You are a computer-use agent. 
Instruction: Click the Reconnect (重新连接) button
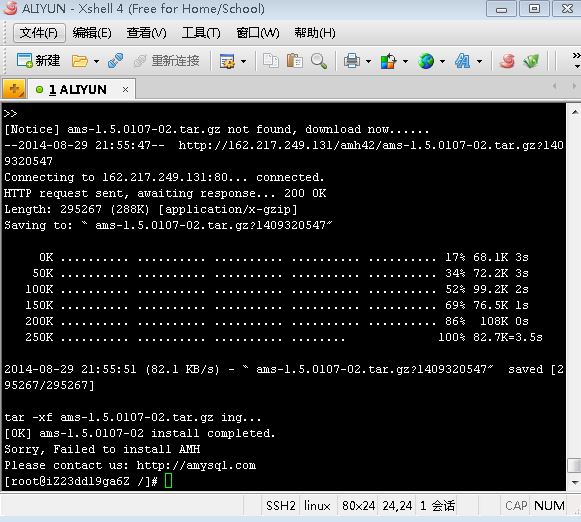[x=167, y=61]
